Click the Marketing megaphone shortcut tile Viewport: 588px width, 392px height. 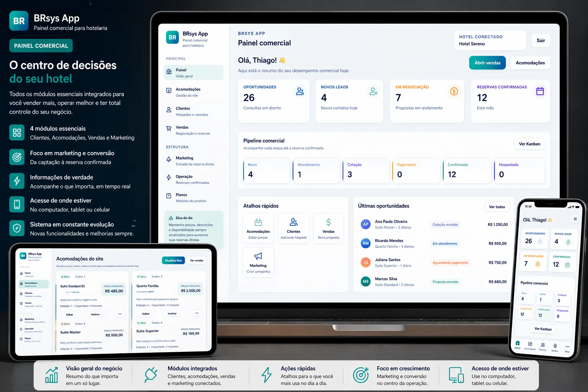coord(258,262)
